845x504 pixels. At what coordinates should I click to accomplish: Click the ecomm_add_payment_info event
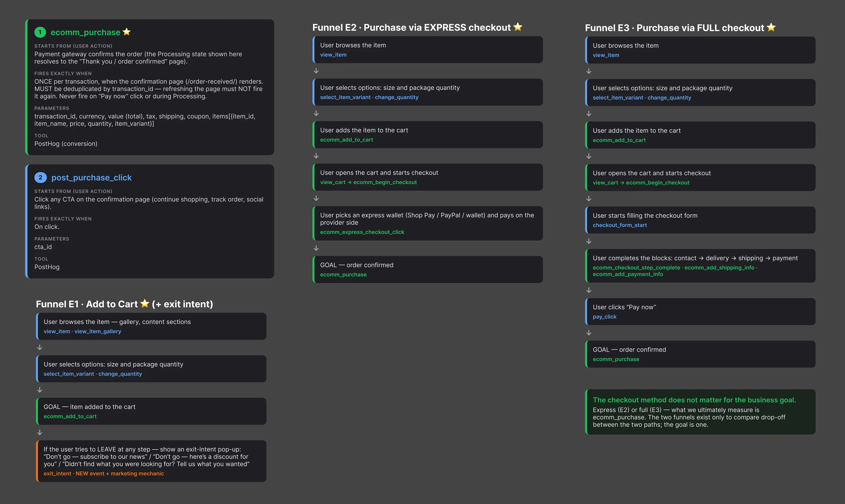coord(628,274)
